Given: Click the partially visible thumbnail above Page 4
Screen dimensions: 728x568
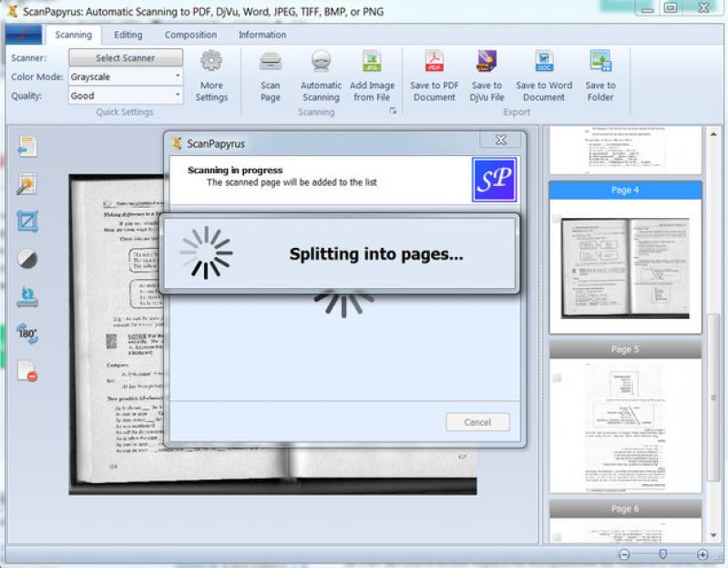Looking at the screenshot, I should coord(625,150).
